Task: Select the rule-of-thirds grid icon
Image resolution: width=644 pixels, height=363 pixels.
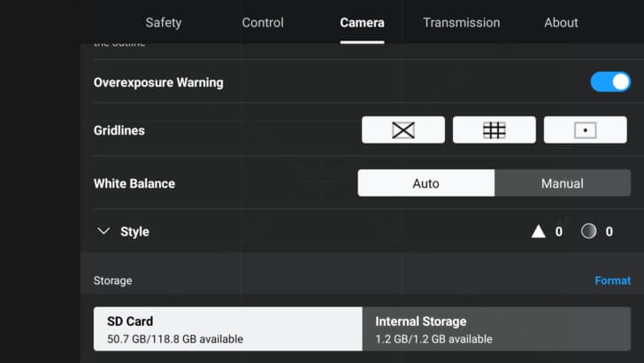Action: [494, 130]
